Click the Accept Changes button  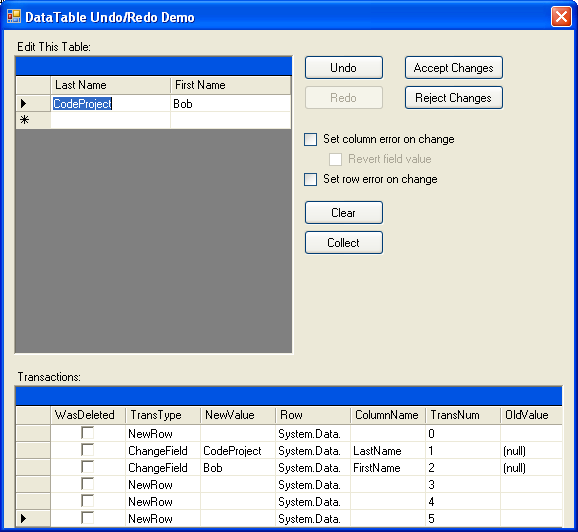tap(453, 68)
